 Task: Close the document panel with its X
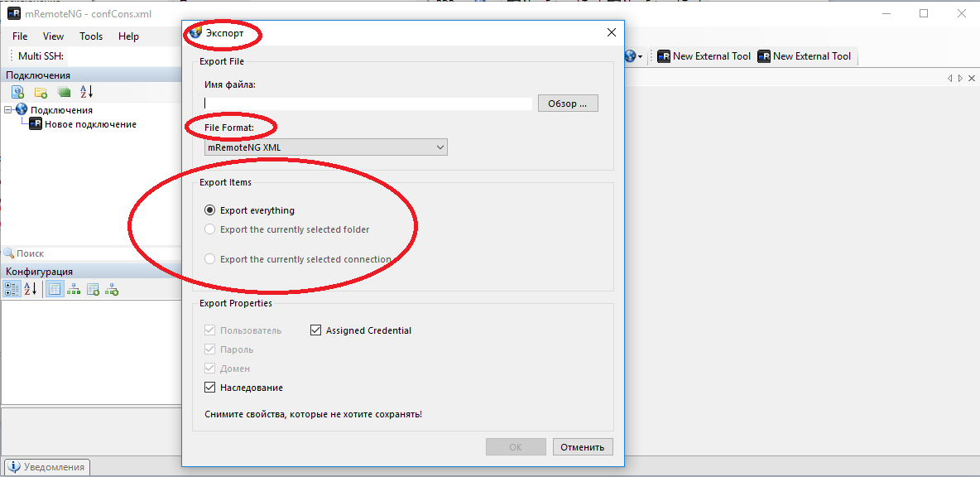(971, 78)
